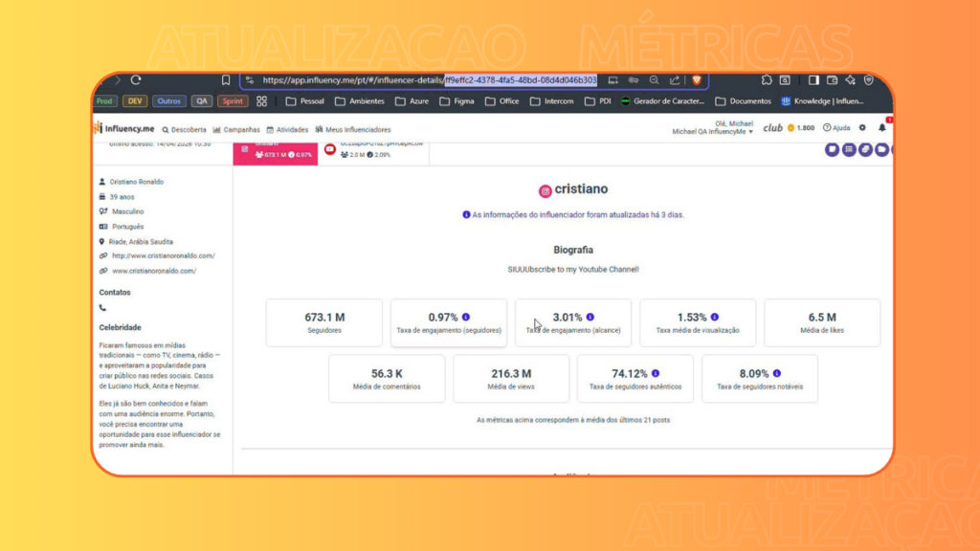Click info icon next to 1.53% view rate
Screen dimensions: 980x551
coord(715,317)
